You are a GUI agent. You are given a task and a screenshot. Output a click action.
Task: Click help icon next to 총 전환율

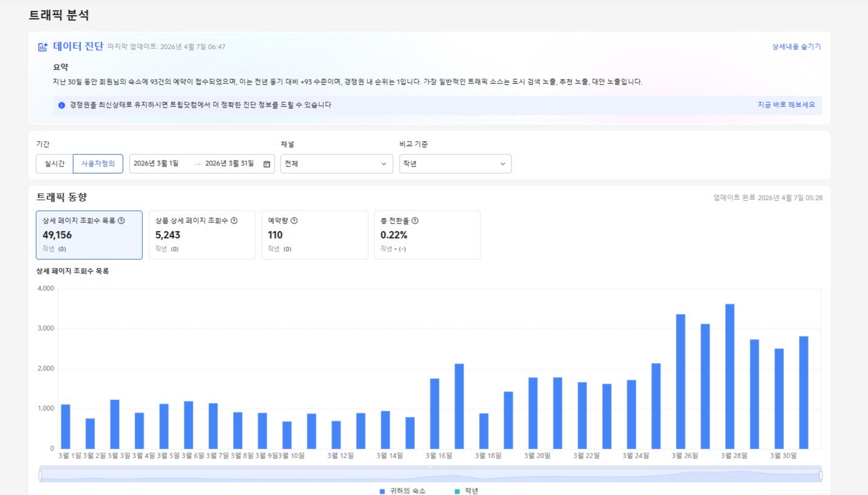tap(415, 221)
